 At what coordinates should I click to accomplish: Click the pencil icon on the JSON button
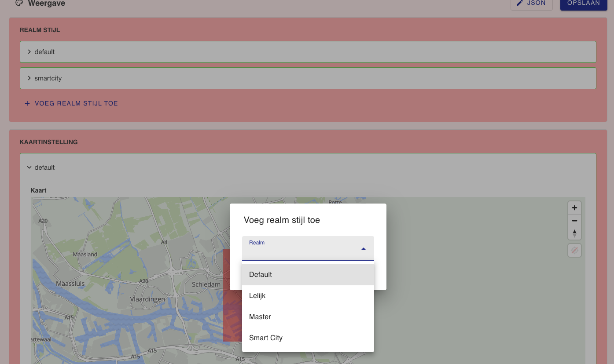(x=520, y=3)
